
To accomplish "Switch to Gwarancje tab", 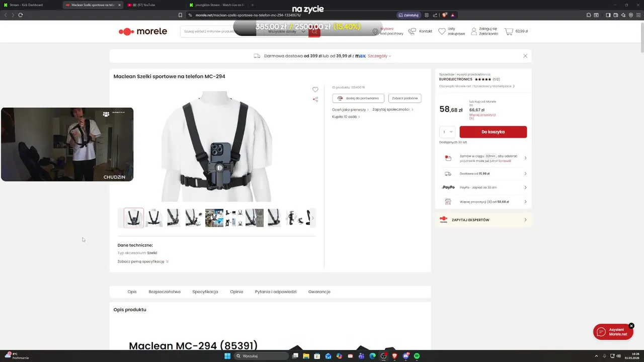I will point(319,292).
